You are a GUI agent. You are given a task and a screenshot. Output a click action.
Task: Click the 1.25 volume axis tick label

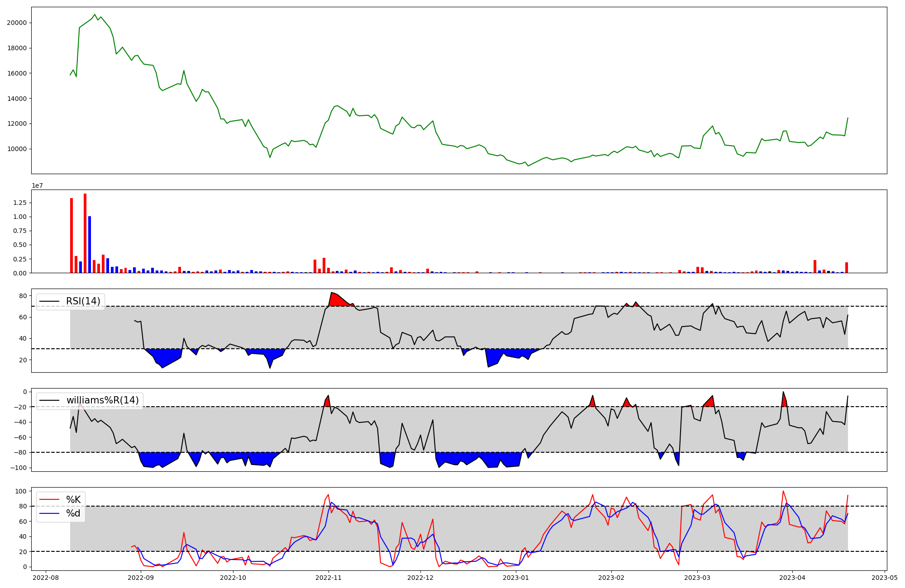point(20,203)
